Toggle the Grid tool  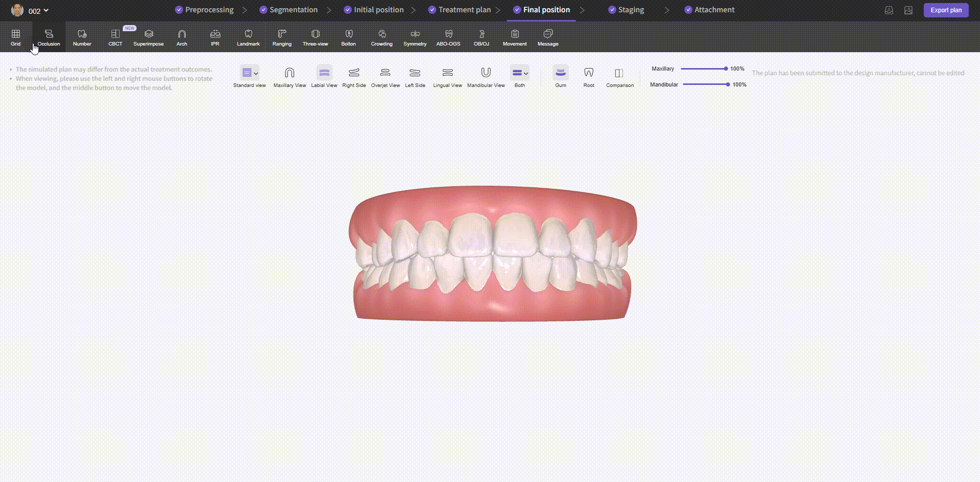click(x=16, y=38)
